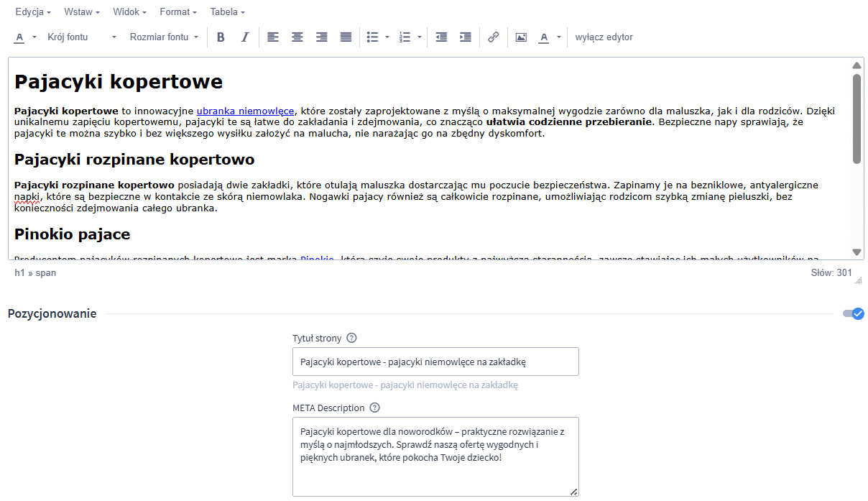Viewport: 868px width, 501px height.
Task: Right align the paragraph text
Action: coord(321,37)
